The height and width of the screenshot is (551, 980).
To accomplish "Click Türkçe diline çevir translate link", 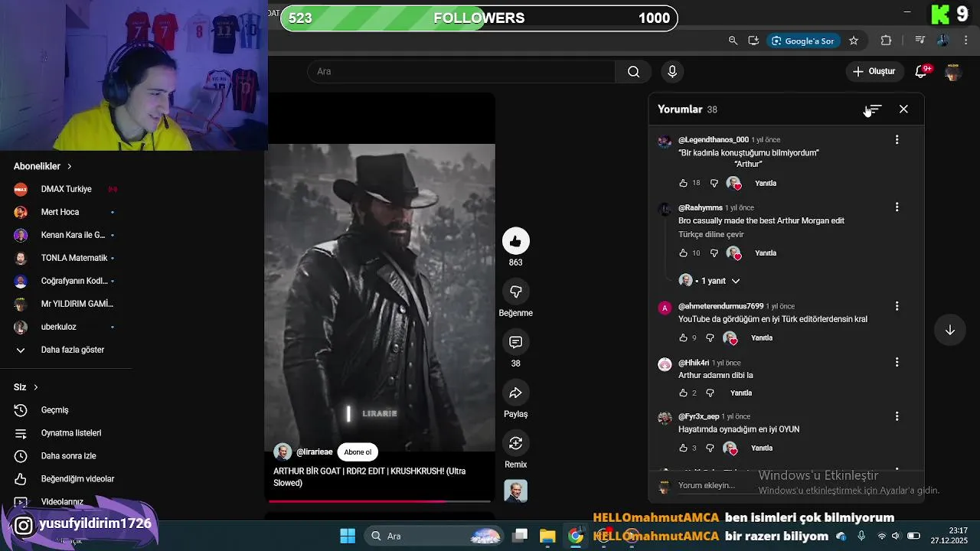I will (710, 234).
